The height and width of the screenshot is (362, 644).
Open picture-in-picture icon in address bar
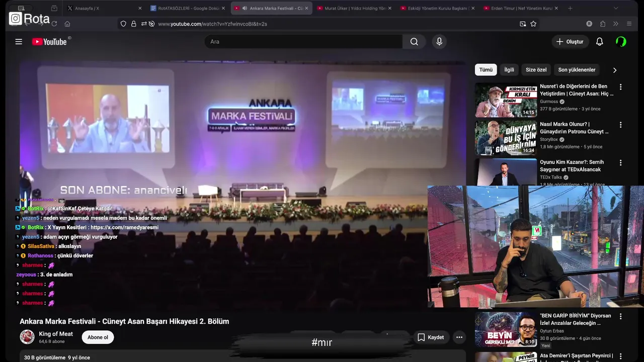[x=523, y=24]
